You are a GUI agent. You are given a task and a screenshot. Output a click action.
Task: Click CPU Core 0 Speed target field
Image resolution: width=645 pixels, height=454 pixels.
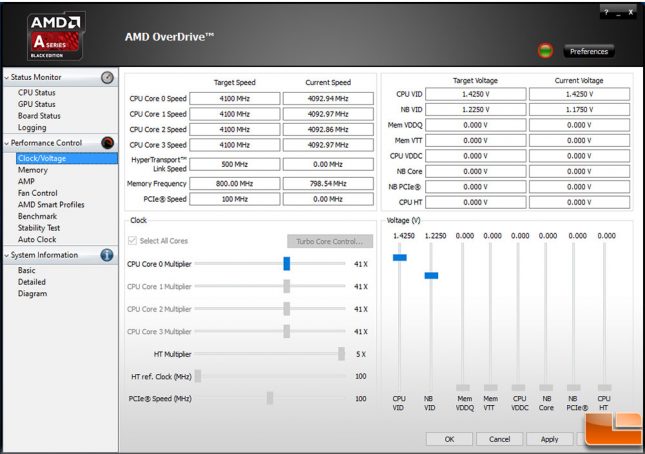(x=234, y=99)
